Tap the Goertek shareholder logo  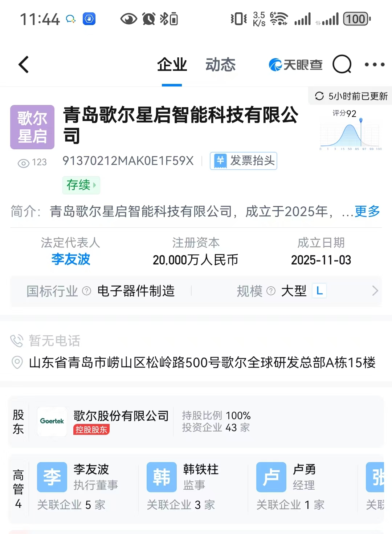tap(52, 421)
